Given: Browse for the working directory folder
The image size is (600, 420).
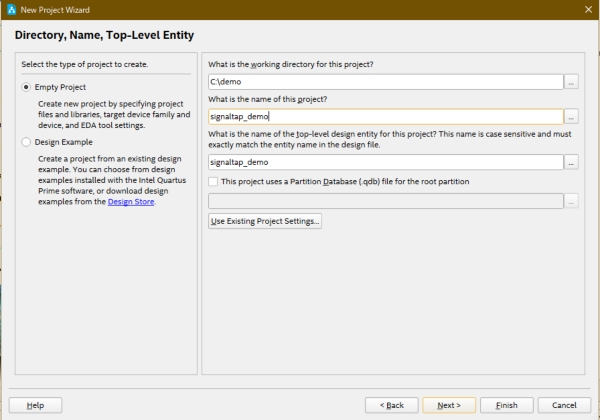Looking at the screenshot, I should click(x=571, y=82).
